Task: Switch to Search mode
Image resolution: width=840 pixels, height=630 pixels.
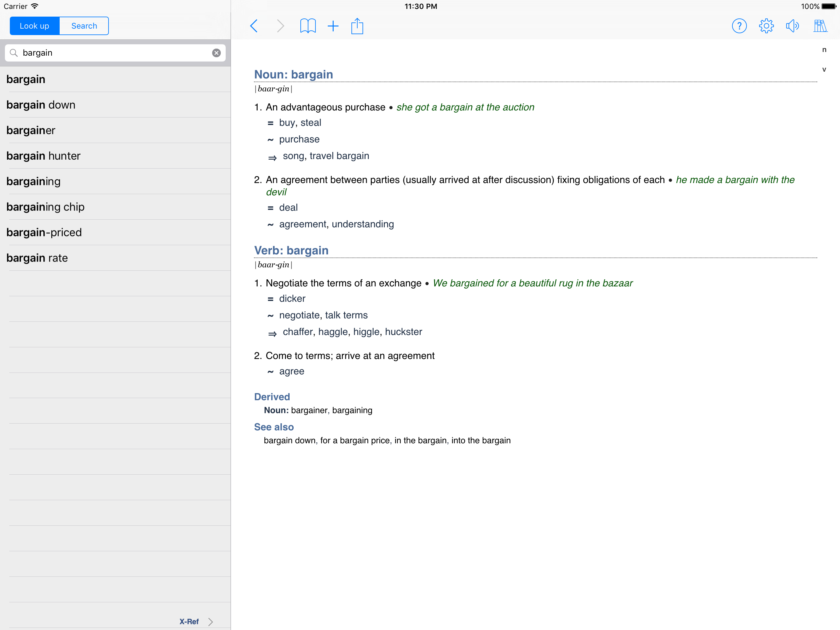Action: [84, 26]
